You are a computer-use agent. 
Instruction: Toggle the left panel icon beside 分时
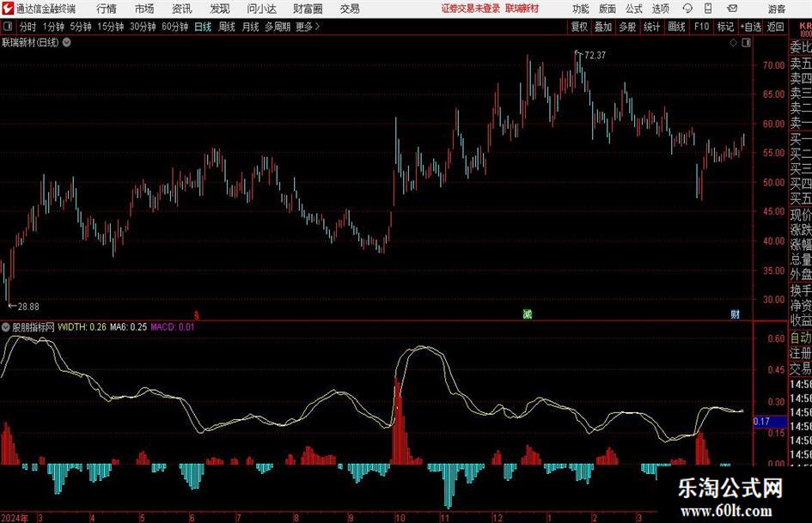8,27
